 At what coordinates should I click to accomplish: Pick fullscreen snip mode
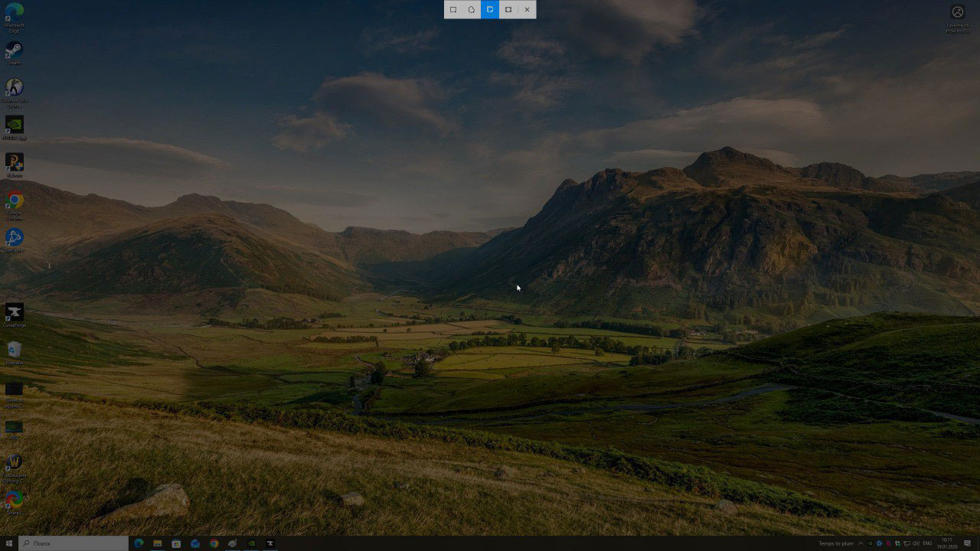tap(508, 10)
